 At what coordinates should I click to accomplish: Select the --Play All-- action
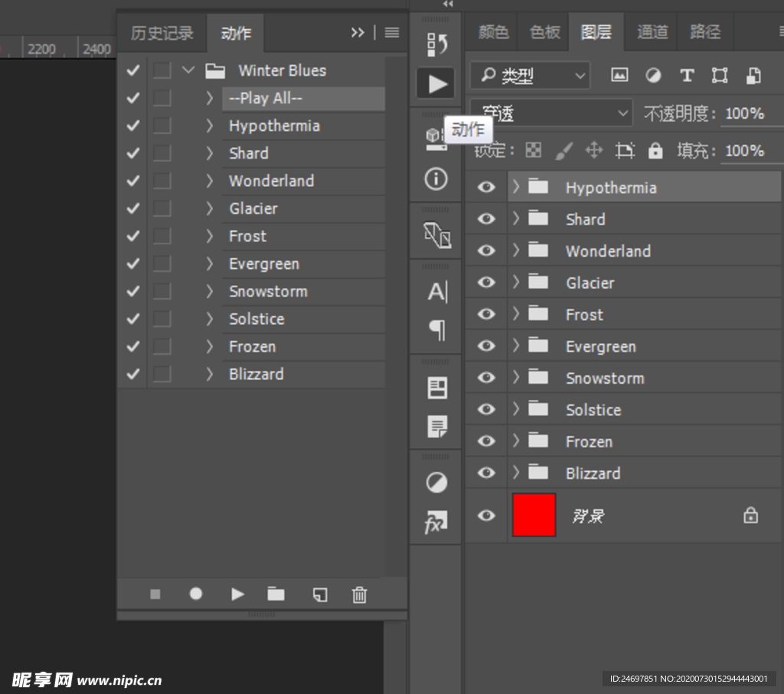click(x=303, y=99)
